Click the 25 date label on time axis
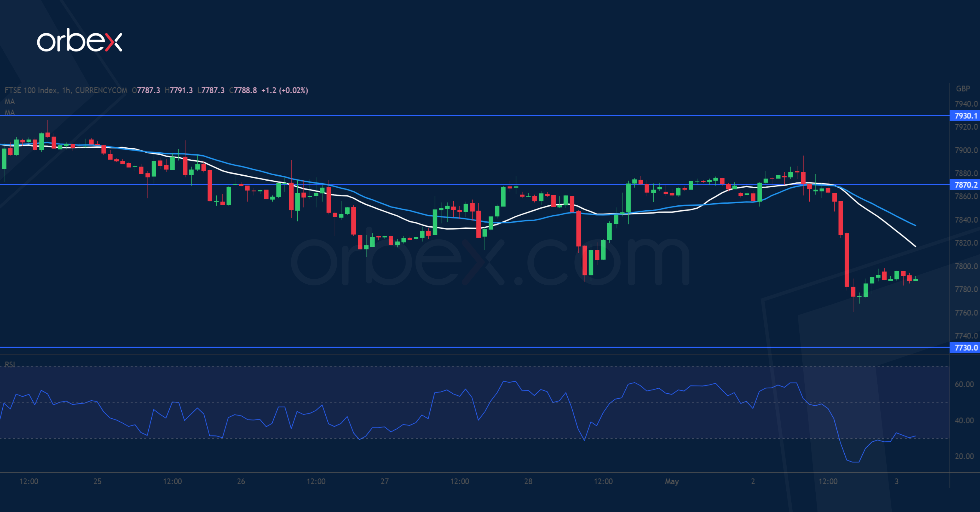 pos(97,482)
